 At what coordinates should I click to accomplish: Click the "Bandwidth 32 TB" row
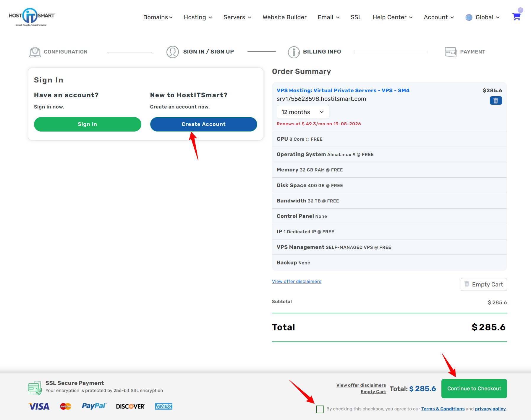[389, 201]
